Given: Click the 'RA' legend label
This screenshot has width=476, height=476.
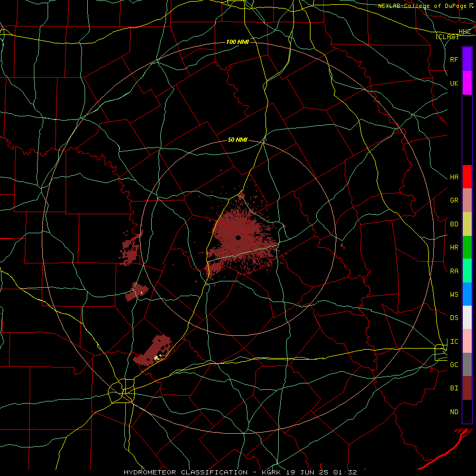Looking at the screenshot, I should (x=454, y=271).
